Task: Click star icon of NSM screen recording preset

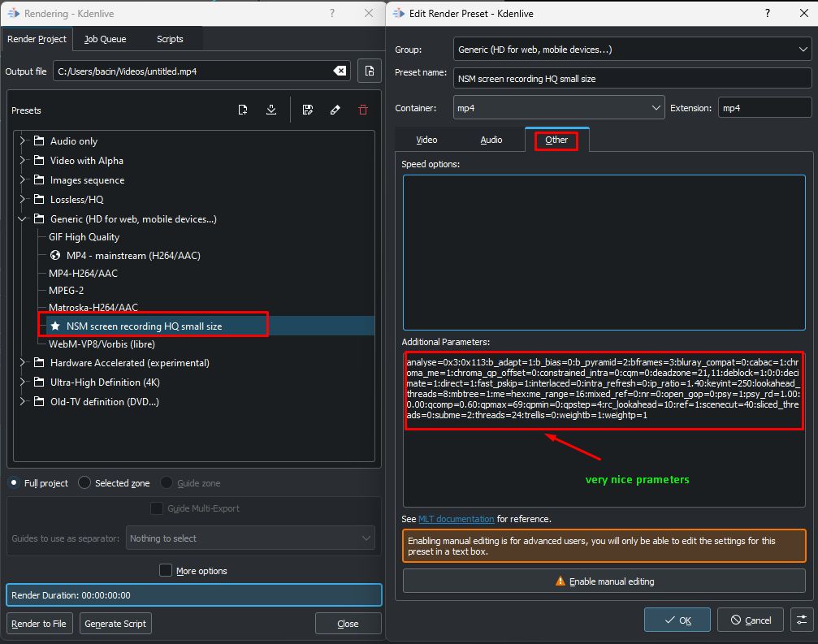Action: pos(55,326)
